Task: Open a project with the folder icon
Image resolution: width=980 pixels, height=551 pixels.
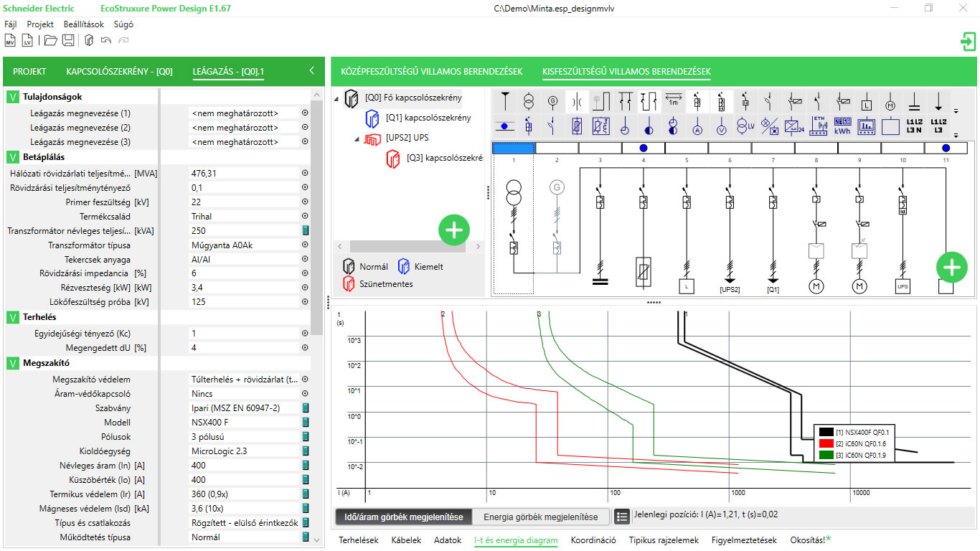Action: pos(50,40)
